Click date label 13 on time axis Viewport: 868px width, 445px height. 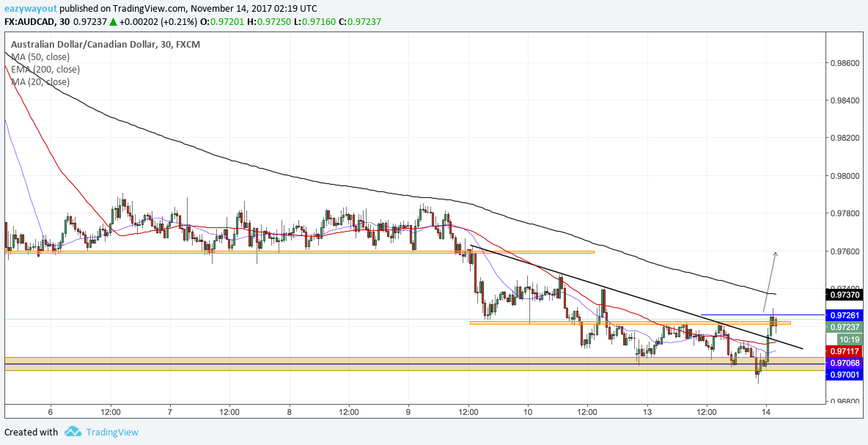[647, 412]
